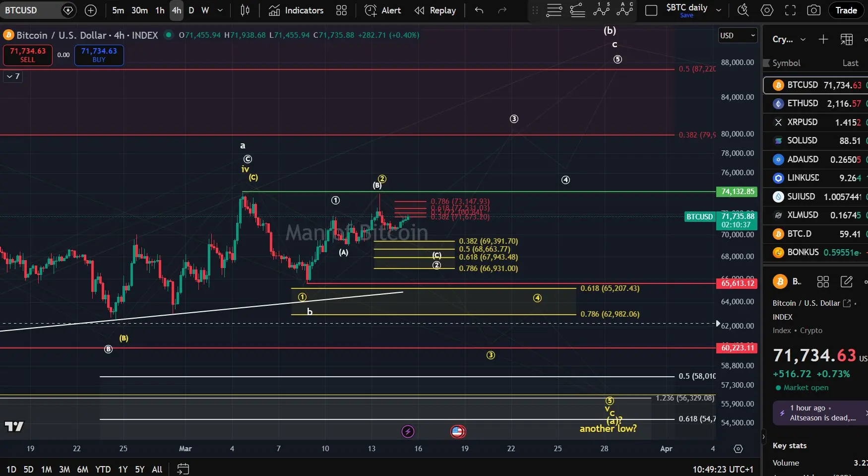Select SOLUSD in the watchlist
Image resolution: width=868 pixels, height=476 pixels.
(x=815, y=140)
